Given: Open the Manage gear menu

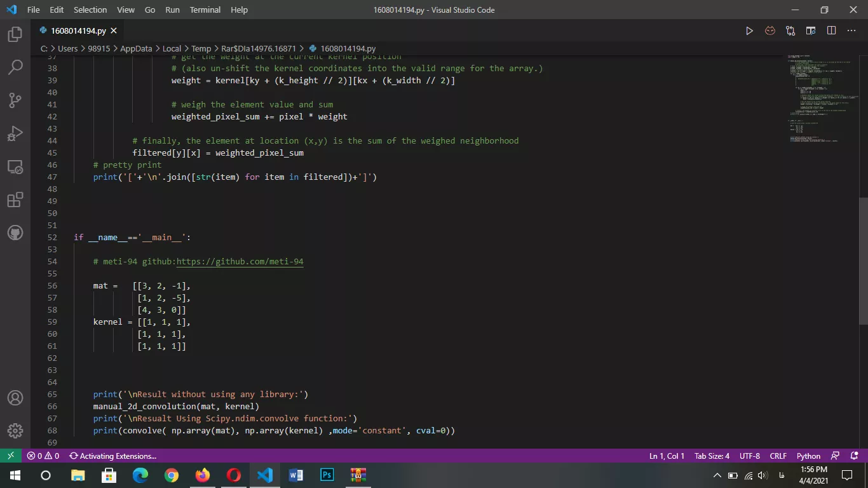Looking at the screenshot, I should [x=15, y=431].
